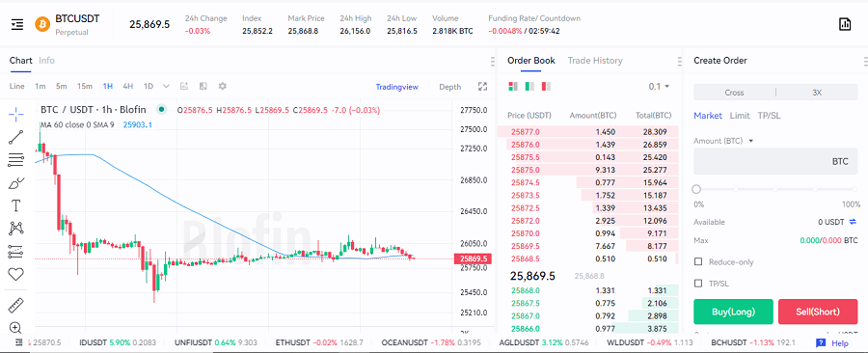Open the Cross margin mode selector
868x353 pixels.
734,93
